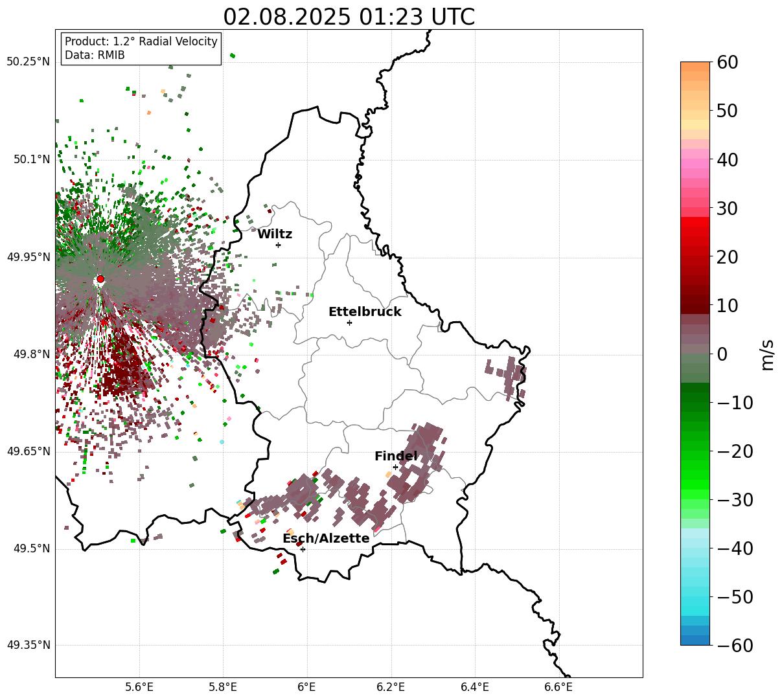Click the 49.35°N latitude label

pyautogui.click(x=28, y=645)
